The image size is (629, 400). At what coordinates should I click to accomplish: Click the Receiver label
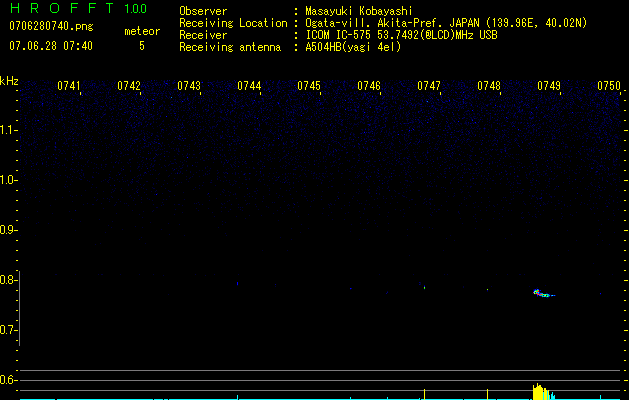click(203, 35)
